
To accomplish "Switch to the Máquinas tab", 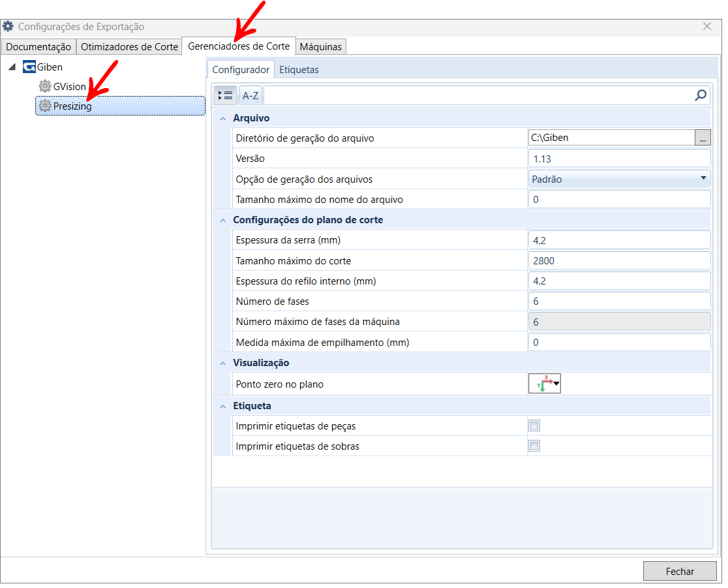I will [321, 47].
